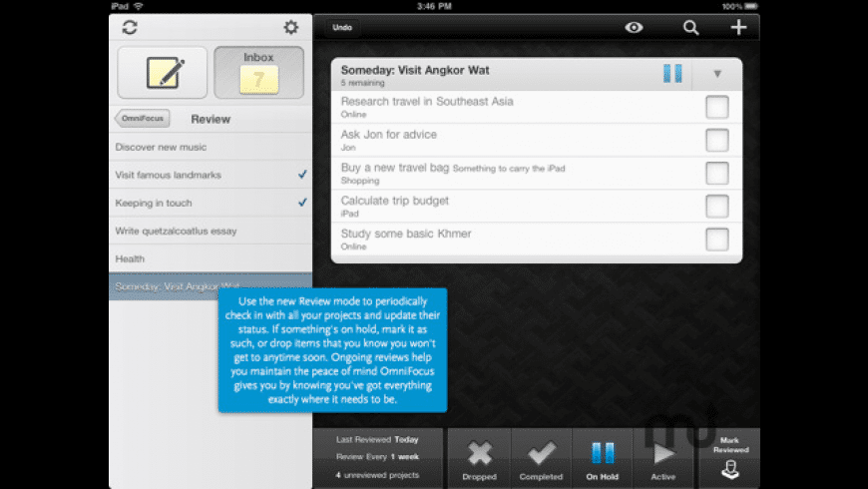The height and width of the screenshot is (489, 868).
Task: Open Research travel in Southeast Asia task
Action: pos(427,102)
